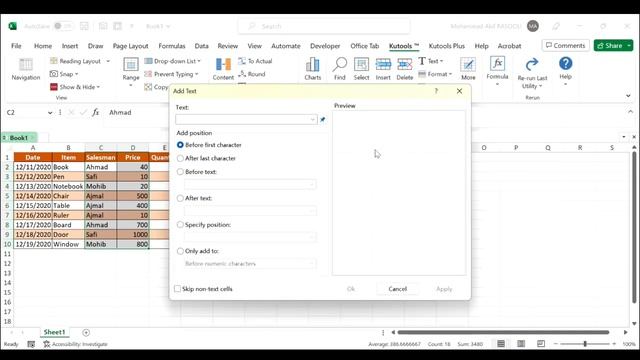This screenshot has width=640, height=360.
Task: Collapse the ribbon with chevron
Action: click(x=628, y=96)
